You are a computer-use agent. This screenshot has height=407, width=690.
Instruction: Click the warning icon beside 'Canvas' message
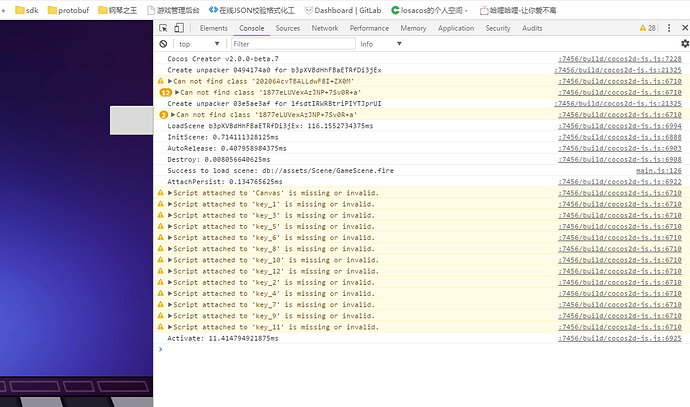coord(161,193)
